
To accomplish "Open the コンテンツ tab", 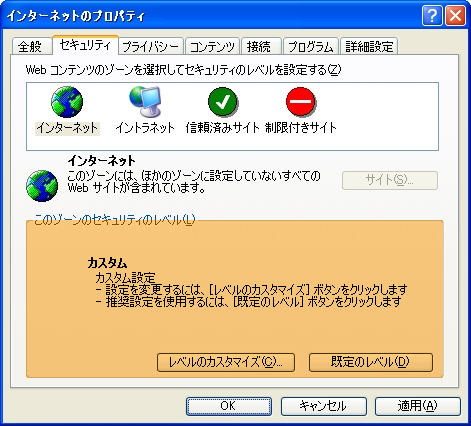I will (x=212, y=46).
